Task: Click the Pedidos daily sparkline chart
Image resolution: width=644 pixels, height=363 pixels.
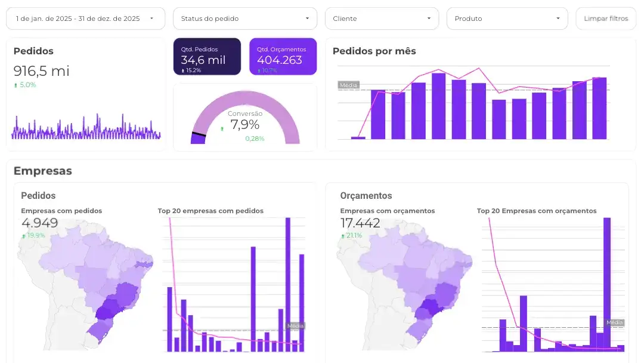Action: coord(86,128)
